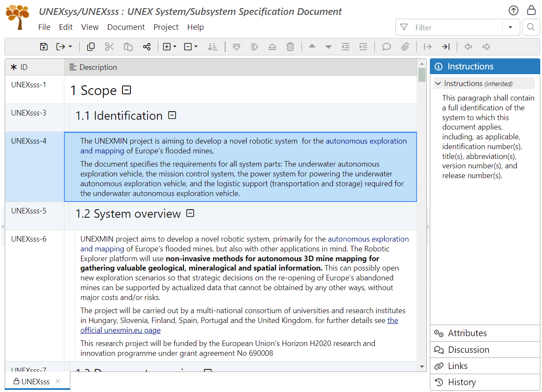Open the Project menu
The width and height of the screenshot is (542, 392).
pos(166,27)
